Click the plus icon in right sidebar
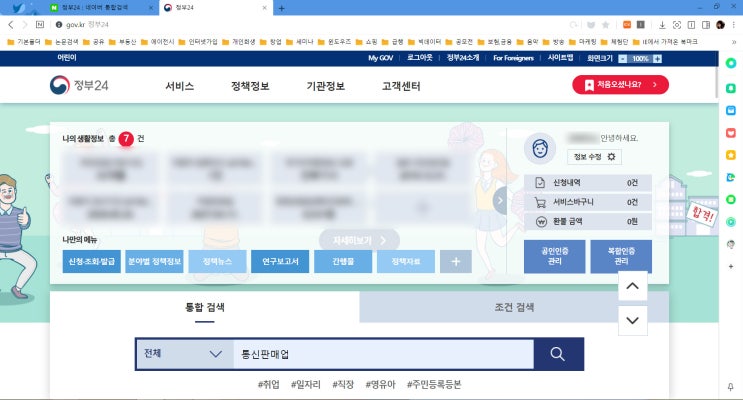Image resolution: width=743 pixels, height=400 pixels. coord(731,266)
